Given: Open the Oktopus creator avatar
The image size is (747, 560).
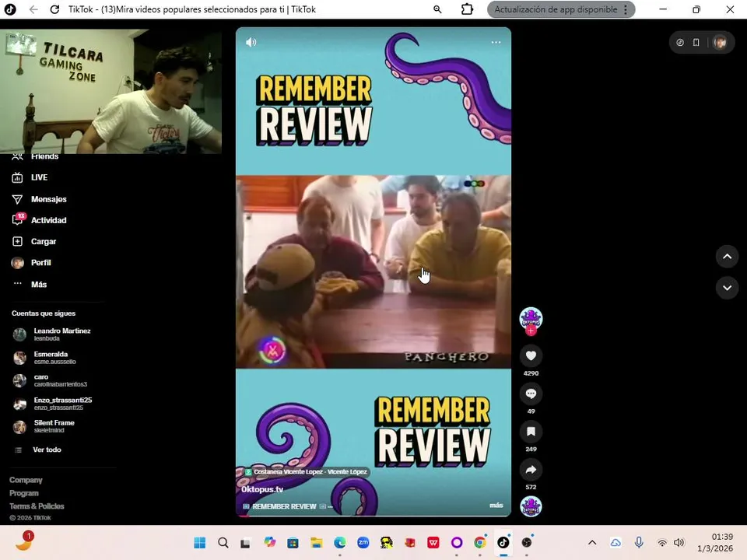Looking at the screenshot, I should [x=531, y=318].
